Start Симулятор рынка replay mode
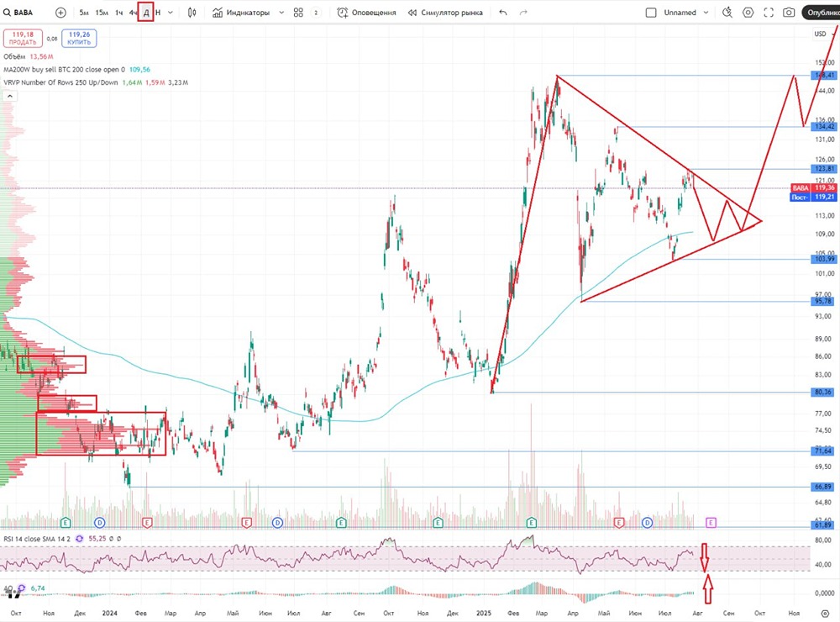The image size is (840, 622). pyautogui.click(x=444, y=13)
